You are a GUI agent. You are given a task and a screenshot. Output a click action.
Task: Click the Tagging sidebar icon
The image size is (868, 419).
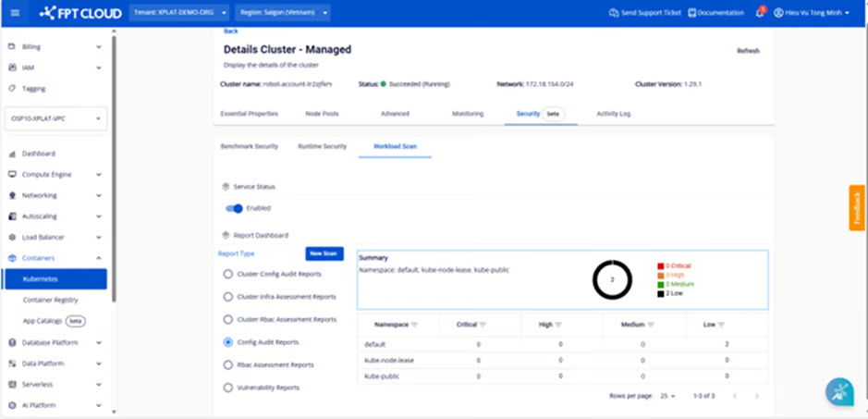pyautogui.click(x=13, y=89)
